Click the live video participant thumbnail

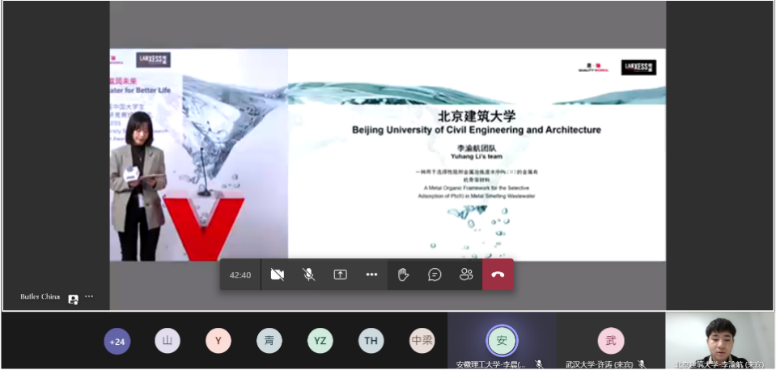[x=720, y=341]
